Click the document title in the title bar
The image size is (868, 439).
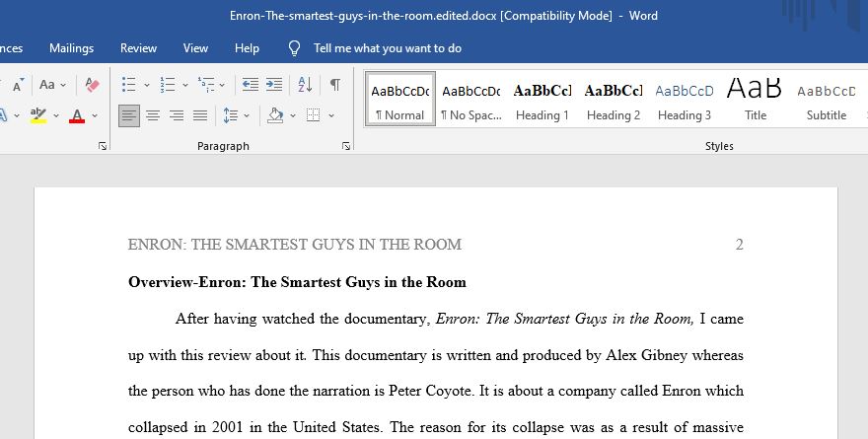(444, 16)
